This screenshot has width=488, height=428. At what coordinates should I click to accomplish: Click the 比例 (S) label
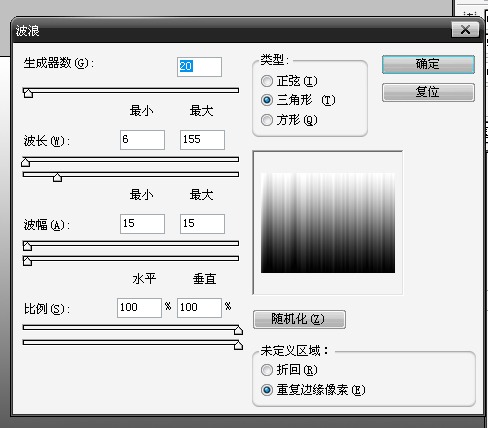(x=47, y=309)
